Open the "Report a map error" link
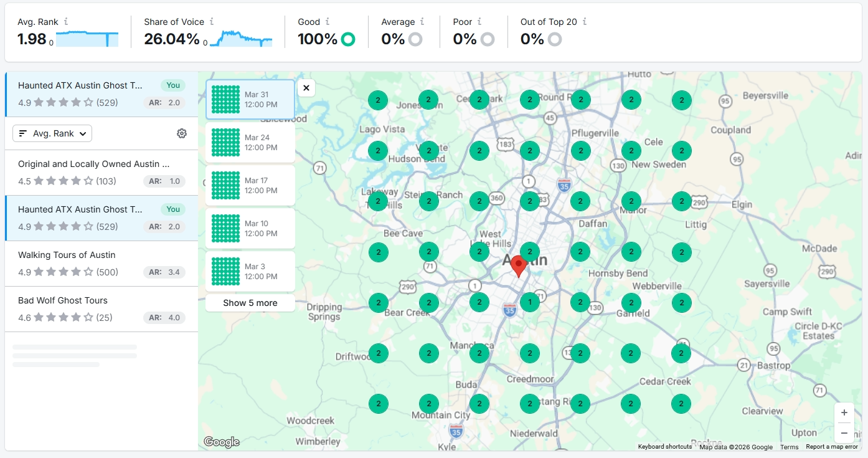Image resolution: width=868 pixels, height=458 pixels. [x=831, y=447]
